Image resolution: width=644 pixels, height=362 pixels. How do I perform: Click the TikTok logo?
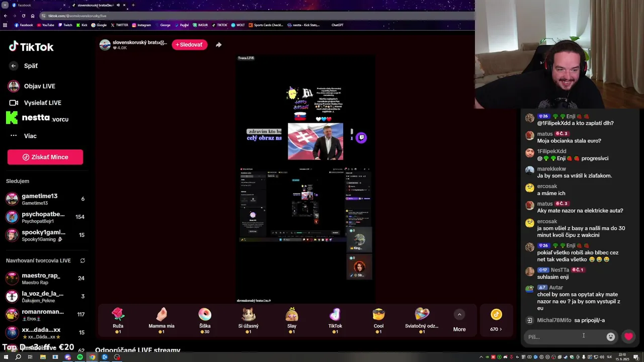31,47
